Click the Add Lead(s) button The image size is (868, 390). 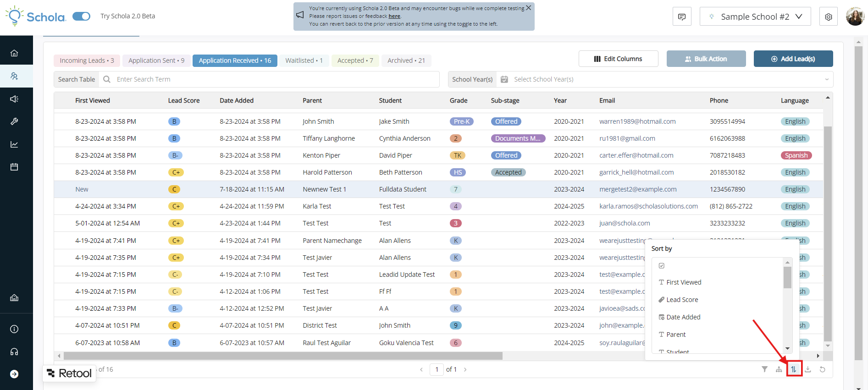tap(793, 59)
